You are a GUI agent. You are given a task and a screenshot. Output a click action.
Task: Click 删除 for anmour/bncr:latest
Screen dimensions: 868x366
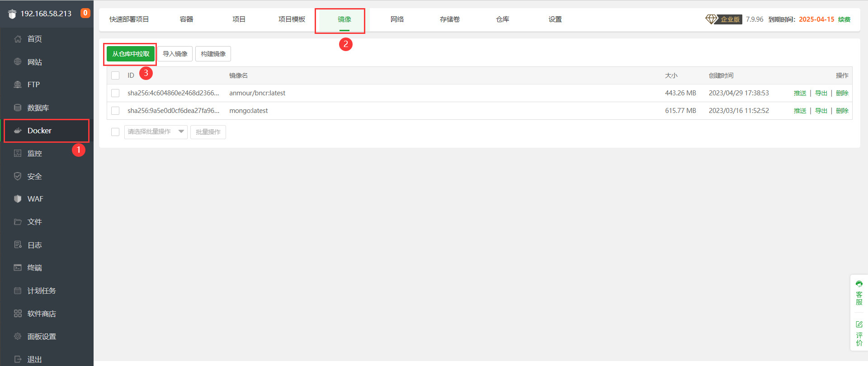[842, 93]
